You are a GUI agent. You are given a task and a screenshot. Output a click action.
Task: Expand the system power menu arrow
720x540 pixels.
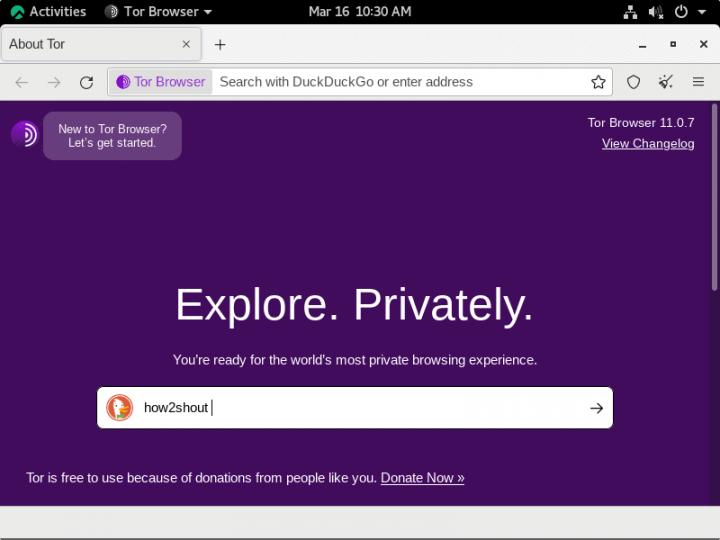pos(702,12)
